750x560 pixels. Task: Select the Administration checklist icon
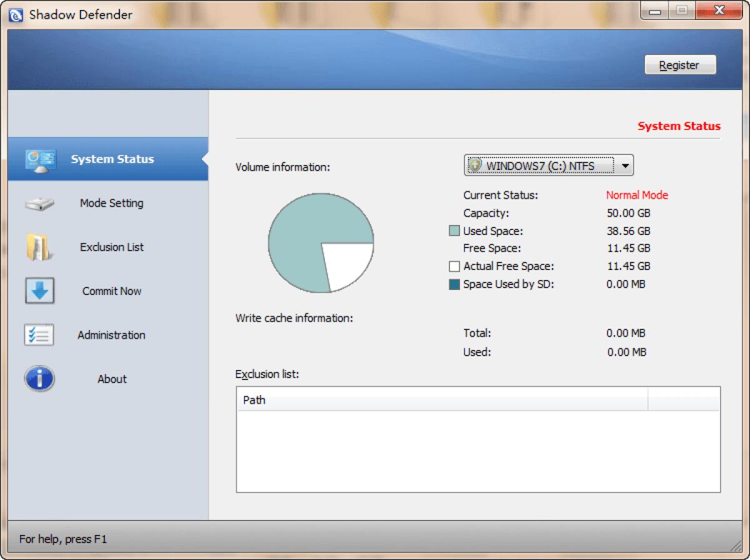pyautogui.click(x=39, y=335)
